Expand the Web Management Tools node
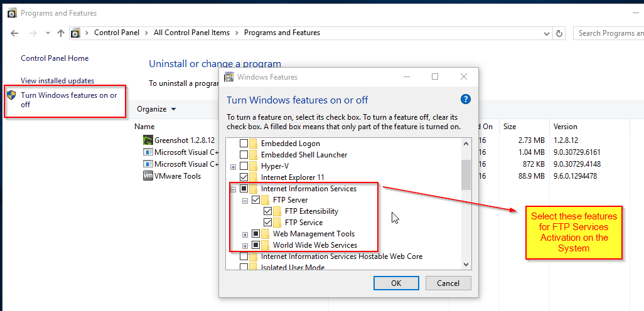Viewport: 644px width, 311px height. click(245, 235)
